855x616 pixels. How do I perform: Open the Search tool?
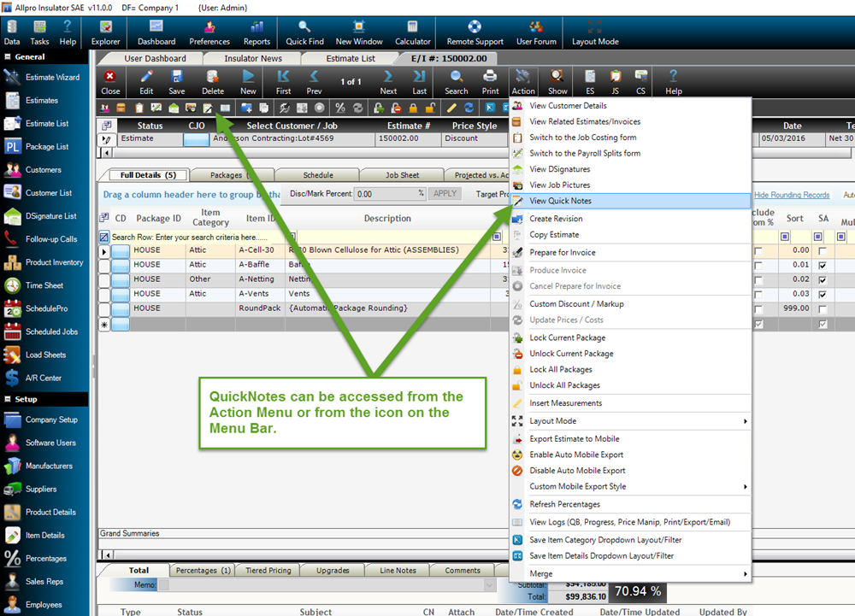coord(457,82)
